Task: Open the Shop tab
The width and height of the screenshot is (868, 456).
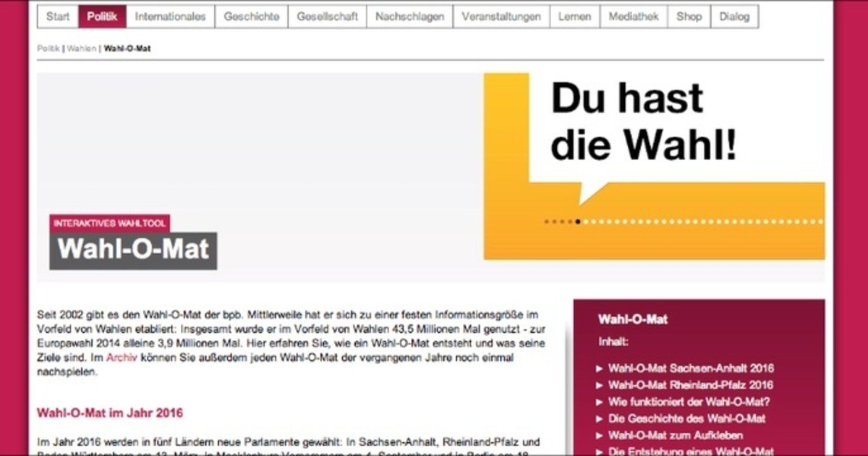Action: tap(689, 17)
